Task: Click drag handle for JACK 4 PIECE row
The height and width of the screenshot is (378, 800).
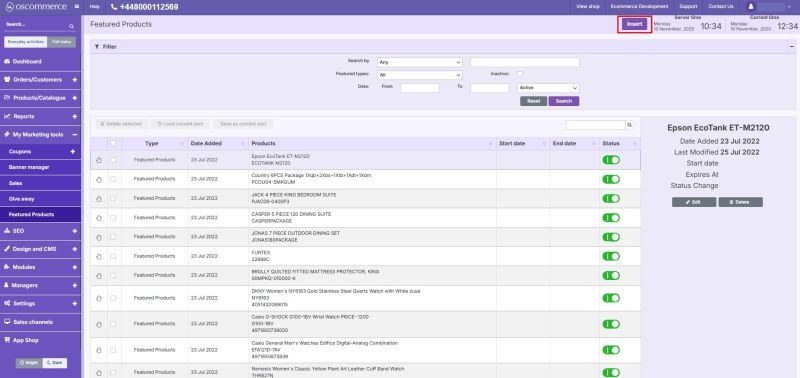Action: (98, 198)
